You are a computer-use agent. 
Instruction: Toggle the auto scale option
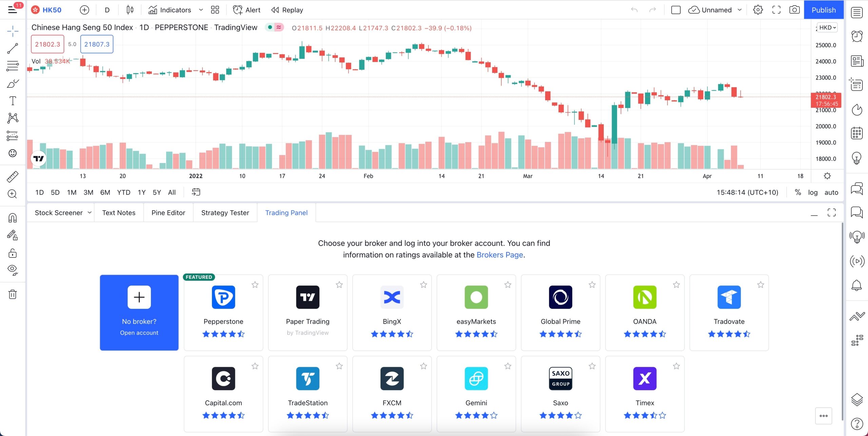(831, 192)
